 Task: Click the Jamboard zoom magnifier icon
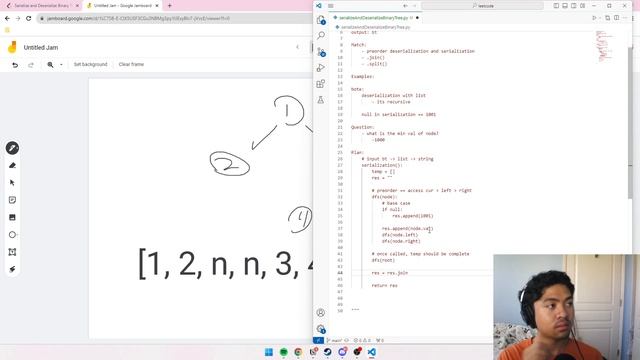(50, 64)
